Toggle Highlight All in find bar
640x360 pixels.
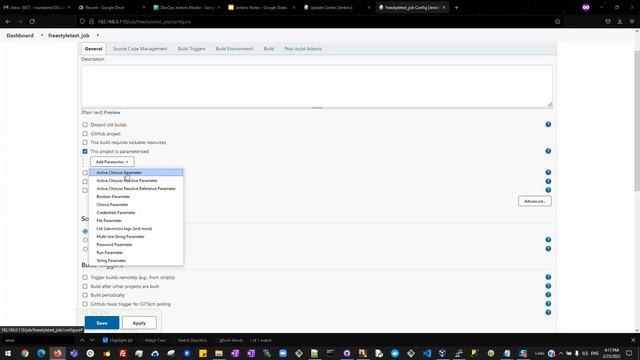105,340
